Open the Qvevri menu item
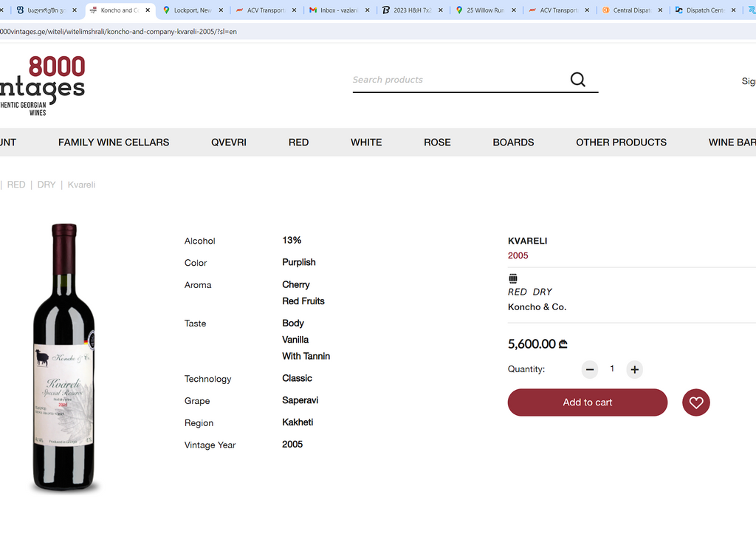The height and width of the screenshot is (545, 756). coord(229,143)
